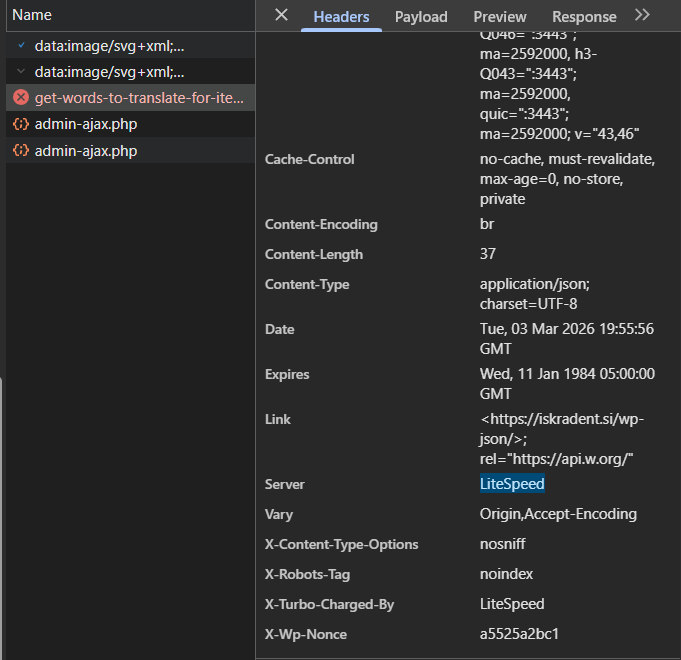Click the image icon of the first data:image/svg+xml row
This screenshot has height=660, width=681.
coord(21,46)
